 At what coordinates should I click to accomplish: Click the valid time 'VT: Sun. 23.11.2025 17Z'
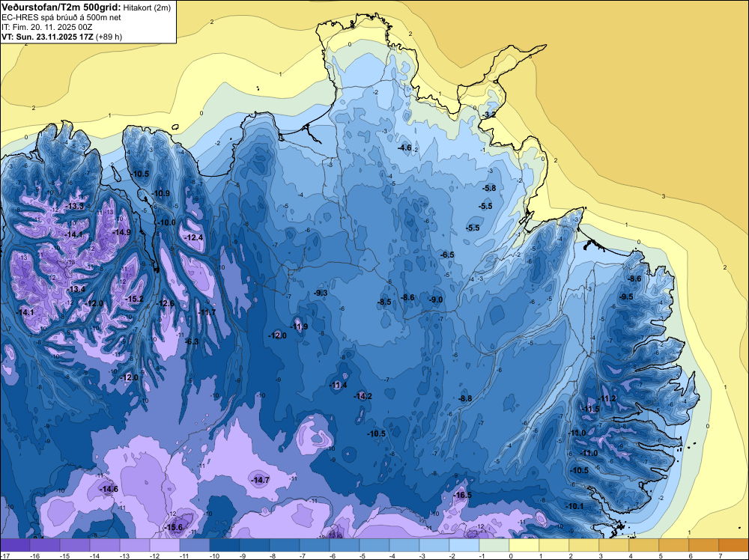click(x=48, y=37)
